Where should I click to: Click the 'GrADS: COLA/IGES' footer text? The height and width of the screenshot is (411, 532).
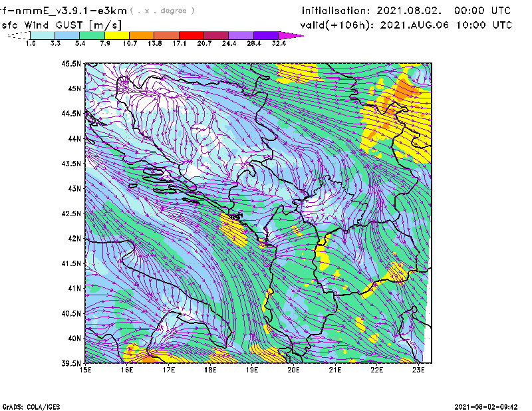coord(31,406)
